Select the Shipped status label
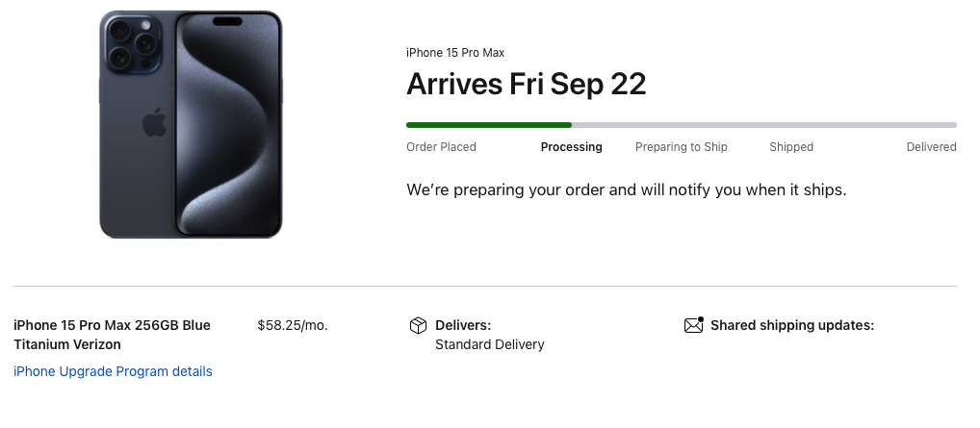 pos(791,147)
